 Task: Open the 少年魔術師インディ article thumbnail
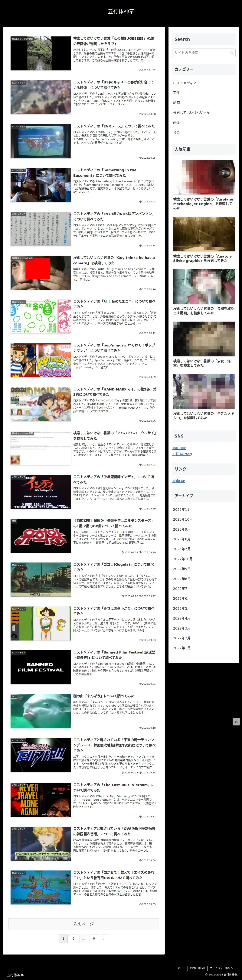pos(41,492)
